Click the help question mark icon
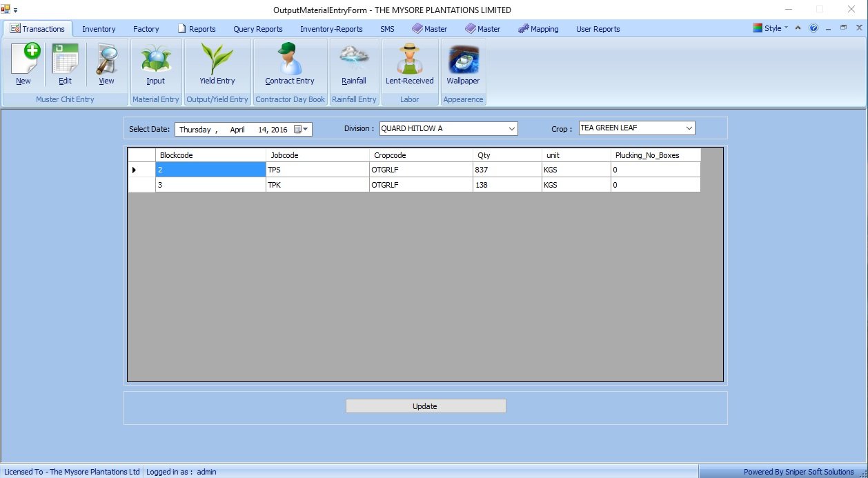 pos(813,28)
